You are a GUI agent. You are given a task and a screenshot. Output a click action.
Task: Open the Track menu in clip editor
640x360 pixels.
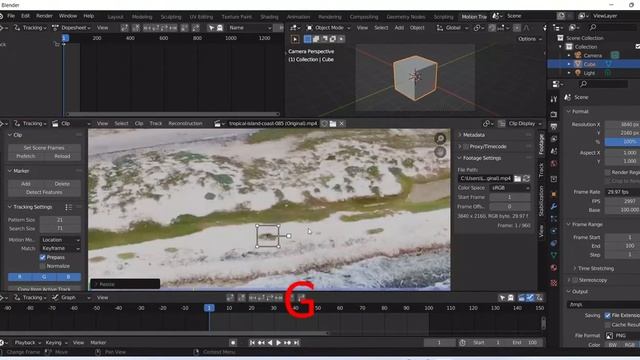tap(156, 124)
